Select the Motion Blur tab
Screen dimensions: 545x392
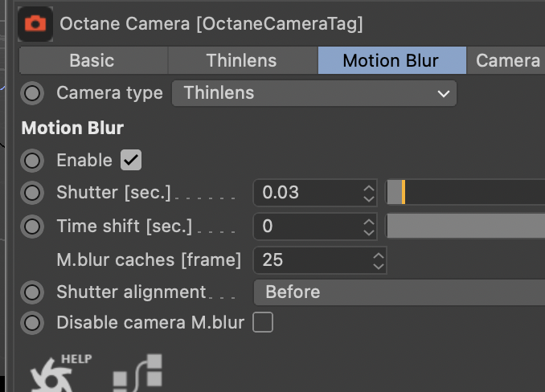click(391, 60)
